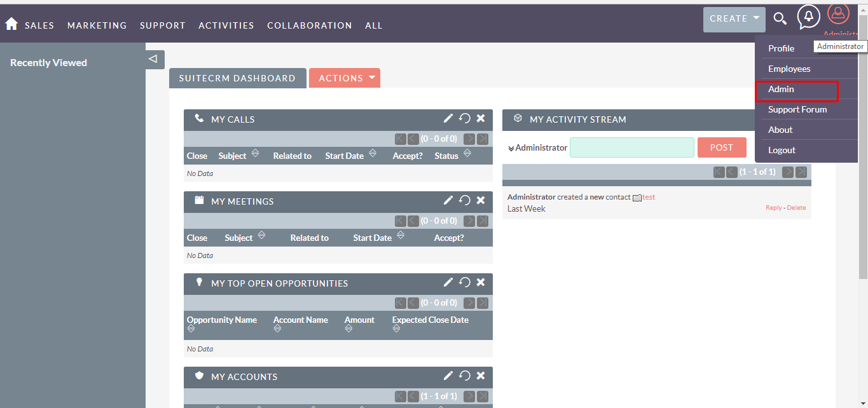868x408 pixels.
Task: Open the Actions dropdown
Action: coord(344,78)
